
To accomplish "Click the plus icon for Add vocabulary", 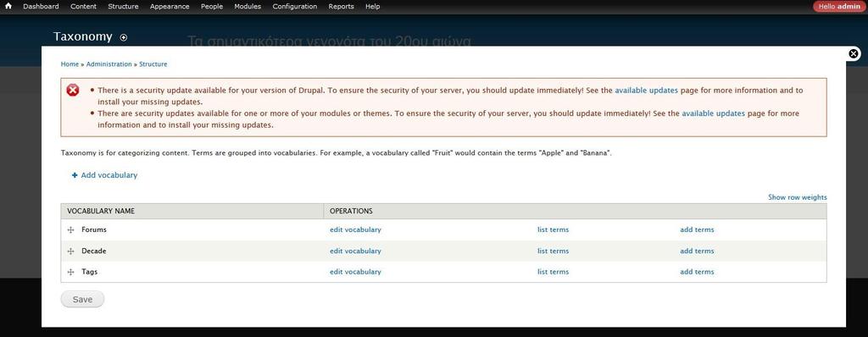I will point(75,175).
